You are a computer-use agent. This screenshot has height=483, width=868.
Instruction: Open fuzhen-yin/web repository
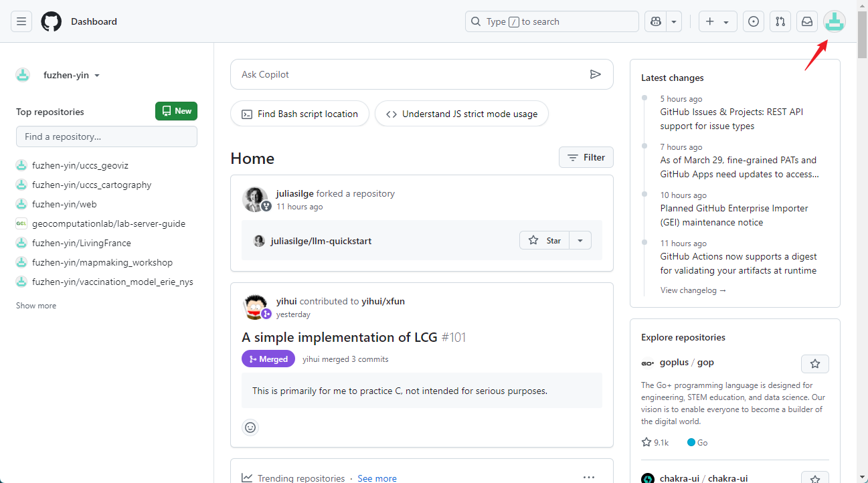pos(64,204)
